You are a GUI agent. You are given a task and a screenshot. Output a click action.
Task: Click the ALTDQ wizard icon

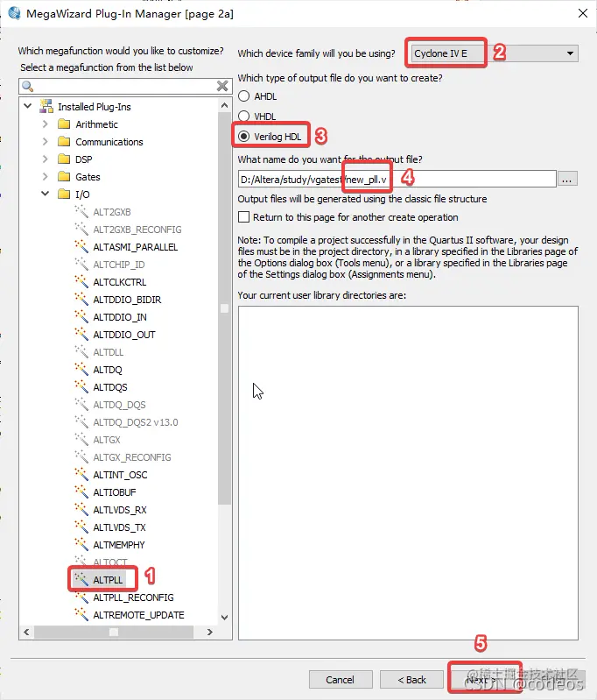tap(81, 369)
